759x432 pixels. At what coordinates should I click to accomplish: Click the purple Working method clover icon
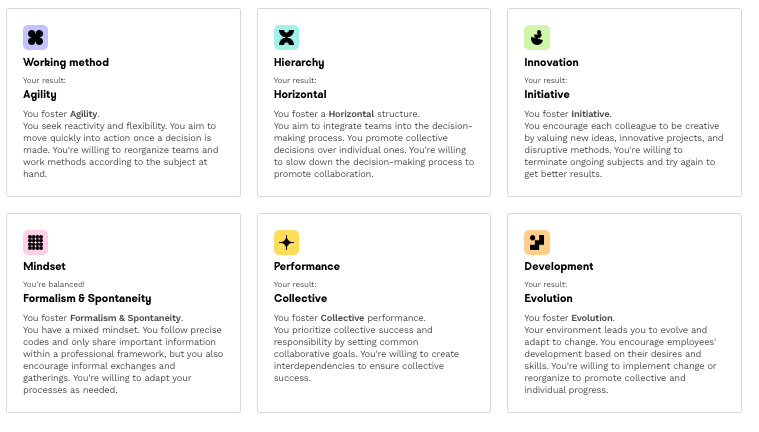click(36, 38)
